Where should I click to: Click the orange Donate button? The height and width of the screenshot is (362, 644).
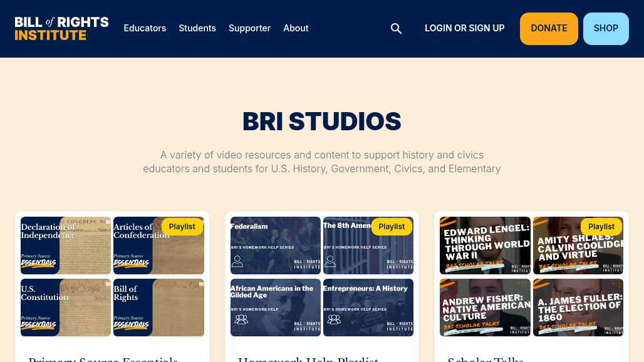coord(549,29)
